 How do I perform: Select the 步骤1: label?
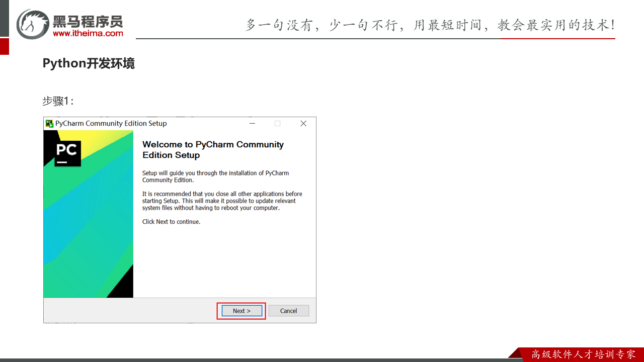(58, 101)
